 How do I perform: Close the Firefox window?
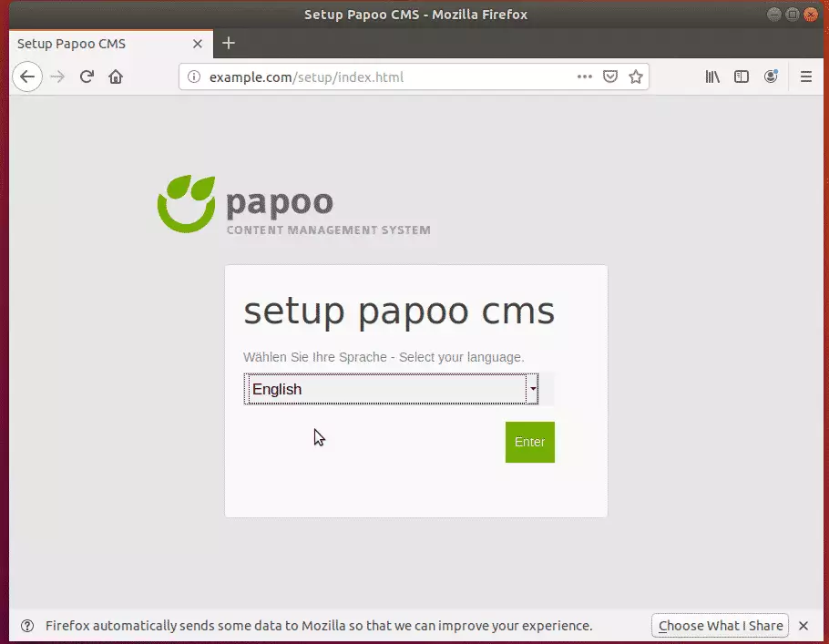[811, 15]
